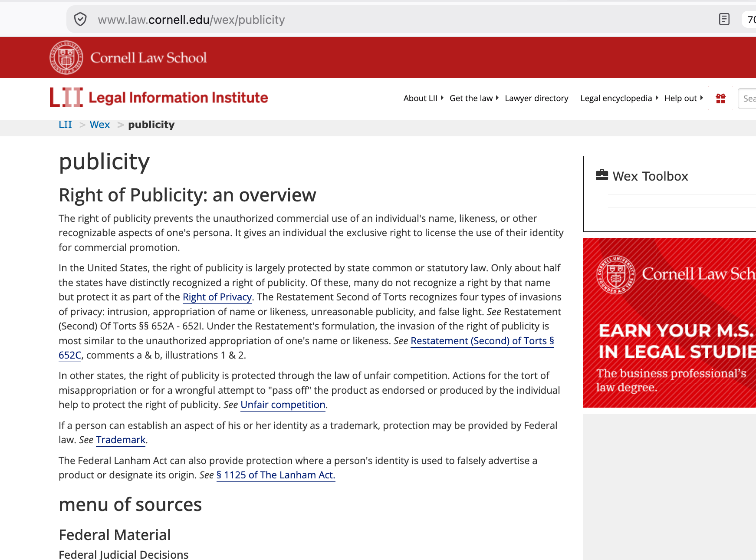The image size is (756, 560).
Task: Expand the Get the law menu arrow
Action: pos(497,98)
